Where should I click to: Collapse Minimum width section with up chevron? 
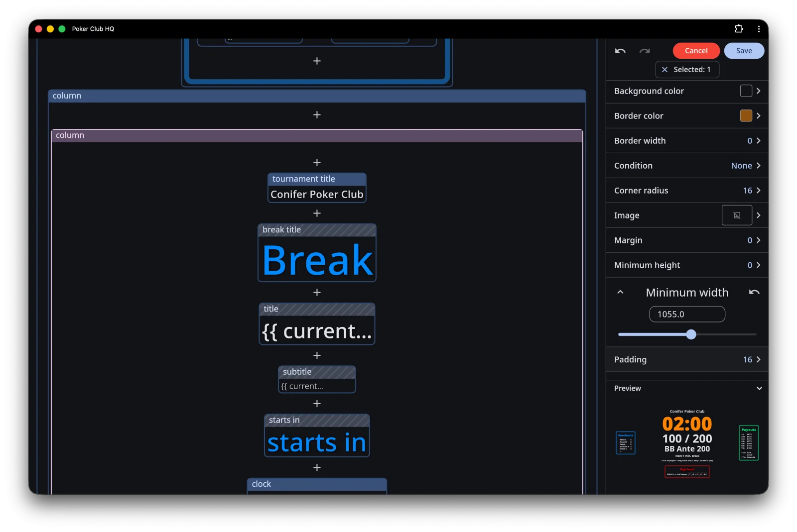620,292
